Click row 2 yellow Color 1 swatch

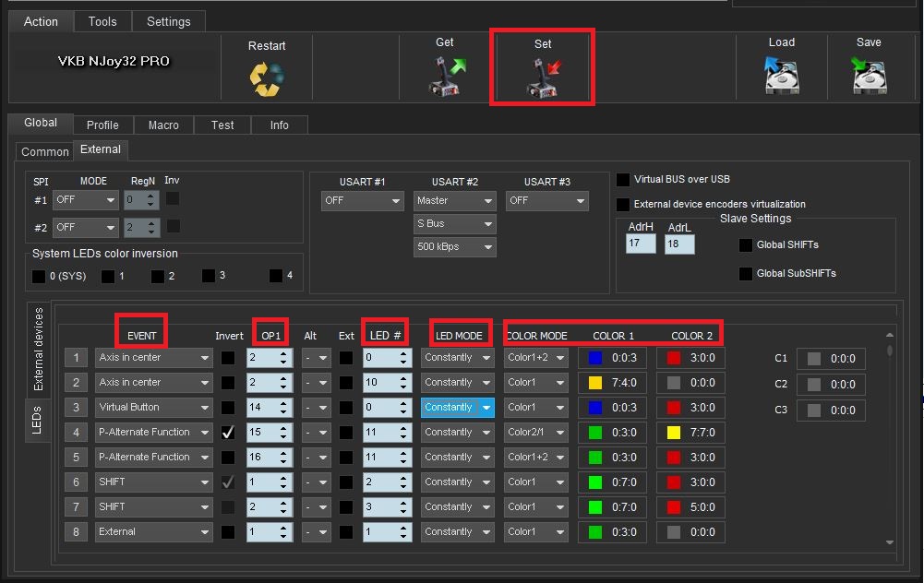point(594,382)
